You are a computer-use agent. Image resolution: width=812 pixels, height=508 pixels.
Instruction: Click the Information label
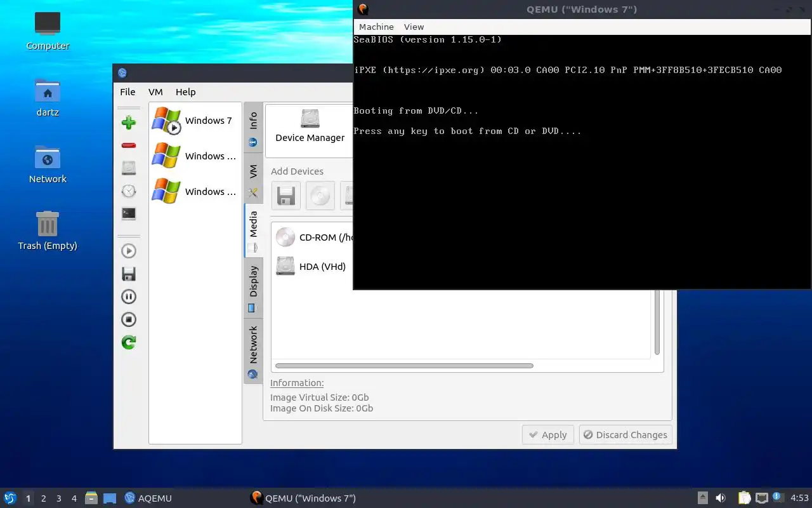click(297, 383)
